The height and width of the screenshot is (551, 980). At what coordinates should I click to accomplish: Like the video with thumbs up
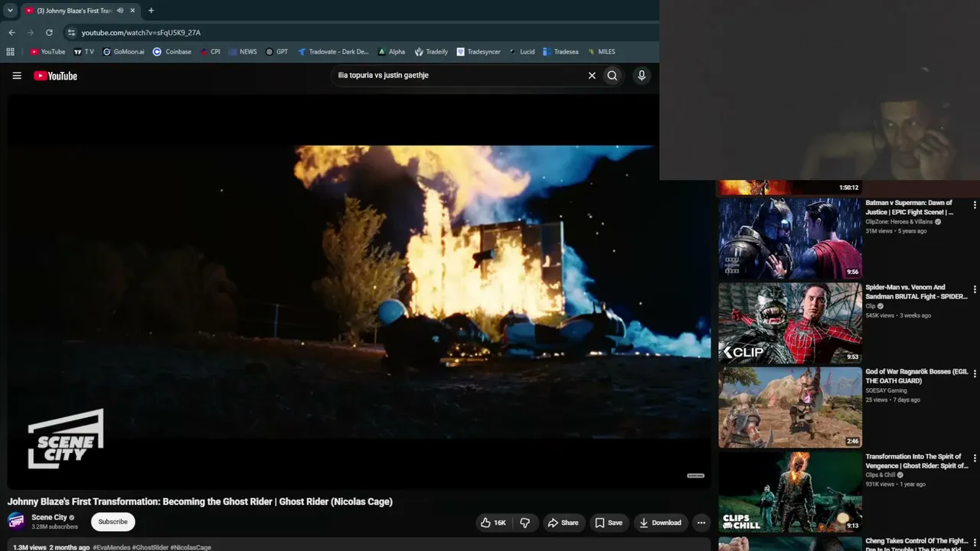point(493,523)
